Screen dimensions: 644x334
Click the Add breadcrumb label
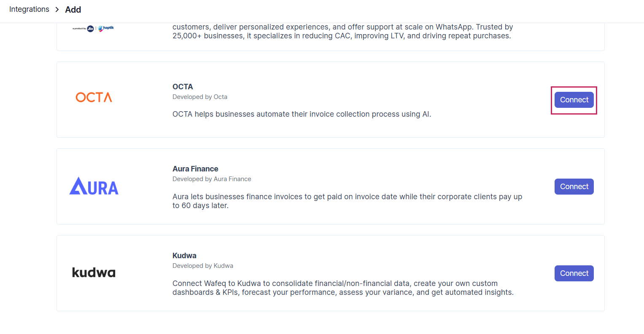73,10
